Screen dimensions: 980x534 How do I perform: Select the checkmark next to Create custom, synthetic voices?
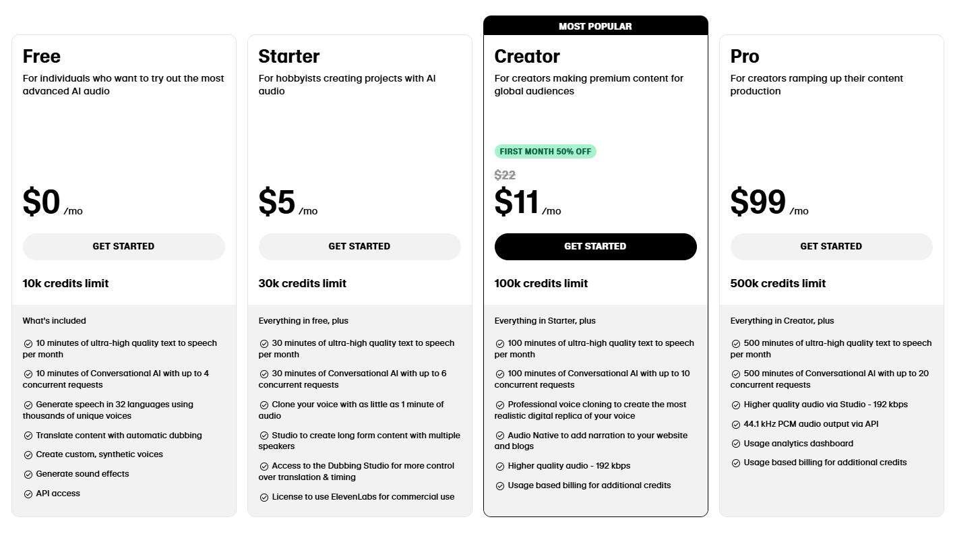(28, 454)
